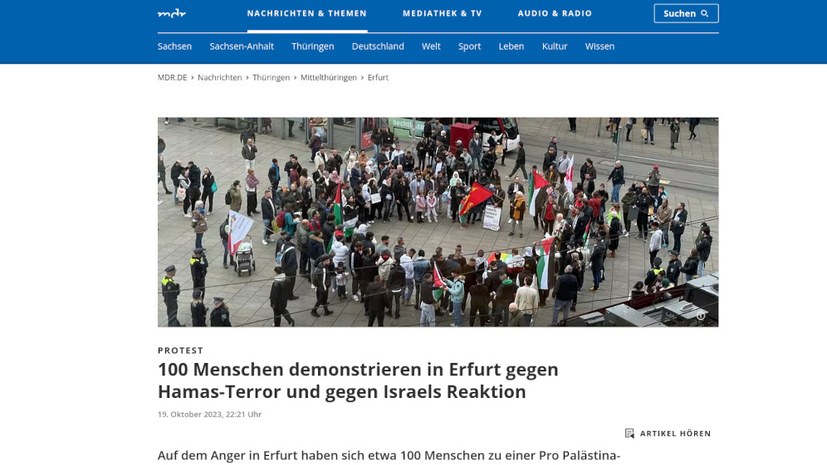The width and height of the screenshot is (827, 465).
Task: Click MDR.DE breadcrumb link
Action: point(172,78)
